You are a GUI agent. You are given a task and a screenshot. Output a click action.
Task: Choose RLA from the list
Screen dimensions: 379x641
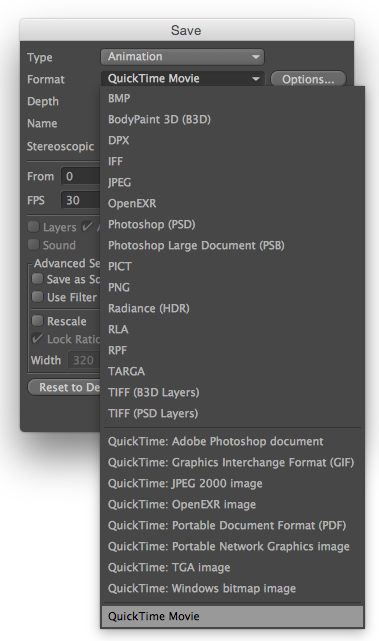232,329
